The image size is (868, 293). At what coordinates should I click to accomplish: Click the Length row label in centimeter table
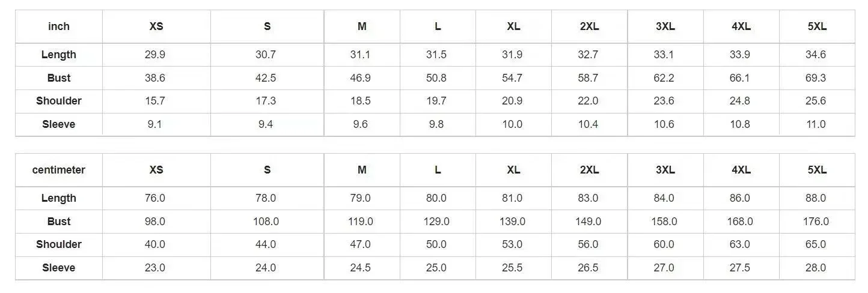click(x=59, y=198)
